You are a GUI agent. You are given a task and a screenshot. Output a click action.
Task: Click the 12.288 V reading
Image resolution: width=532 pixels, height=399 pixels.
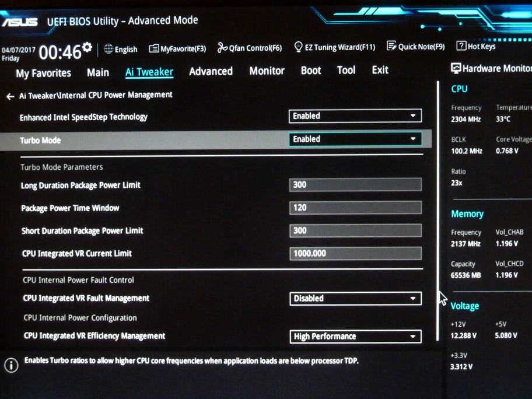464,335
